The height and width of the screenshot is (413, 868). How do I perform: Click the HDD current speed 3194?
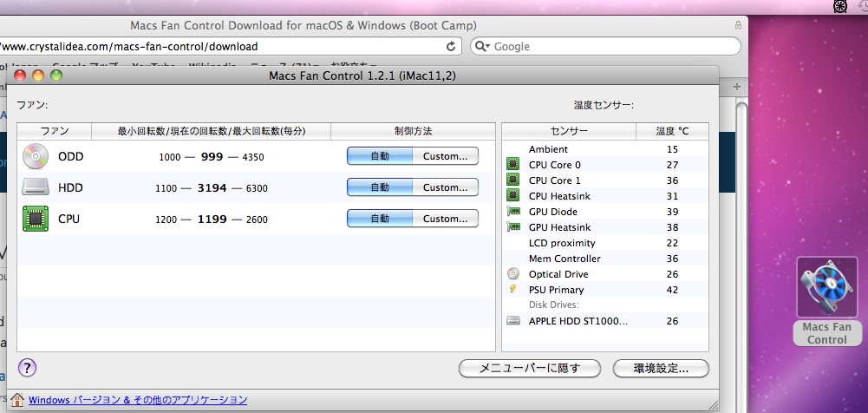point(212,188)
